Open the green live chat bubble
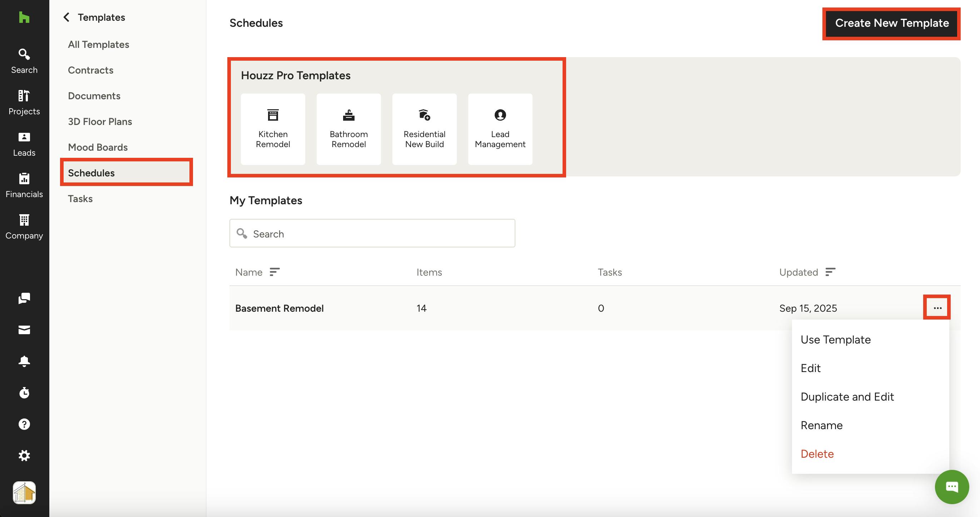 click(x=951, y=487)
